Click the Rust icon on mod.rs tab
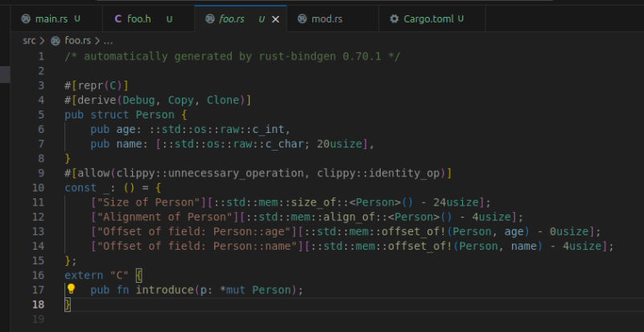Image resolution: width=644 pixels, height=332 pixels. [301, 19]
